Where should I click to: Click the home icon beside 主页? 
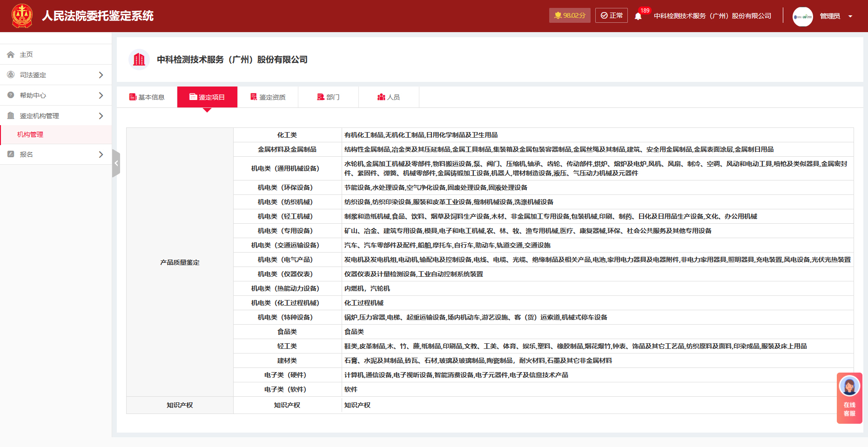tap(11, 54)
